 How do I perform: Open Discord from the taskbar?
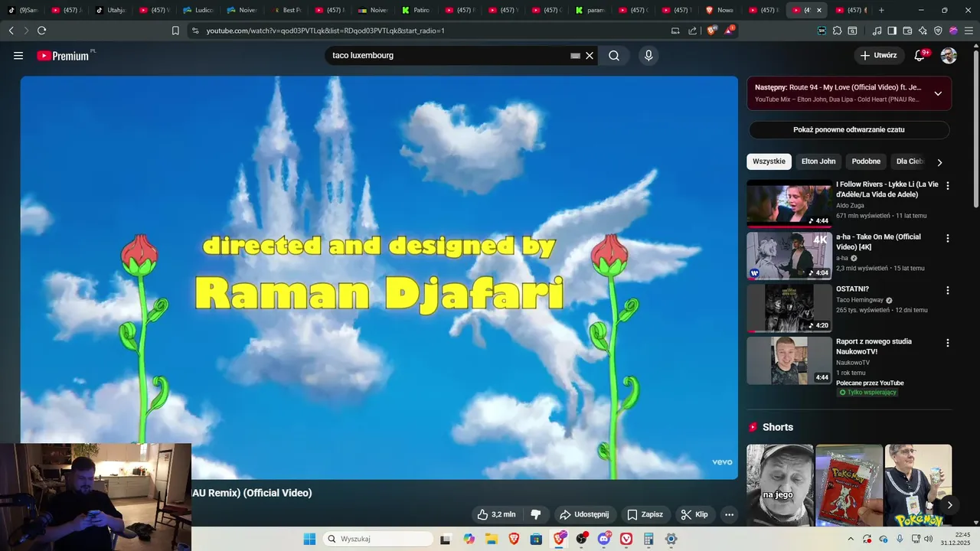(x=604, y=539)
